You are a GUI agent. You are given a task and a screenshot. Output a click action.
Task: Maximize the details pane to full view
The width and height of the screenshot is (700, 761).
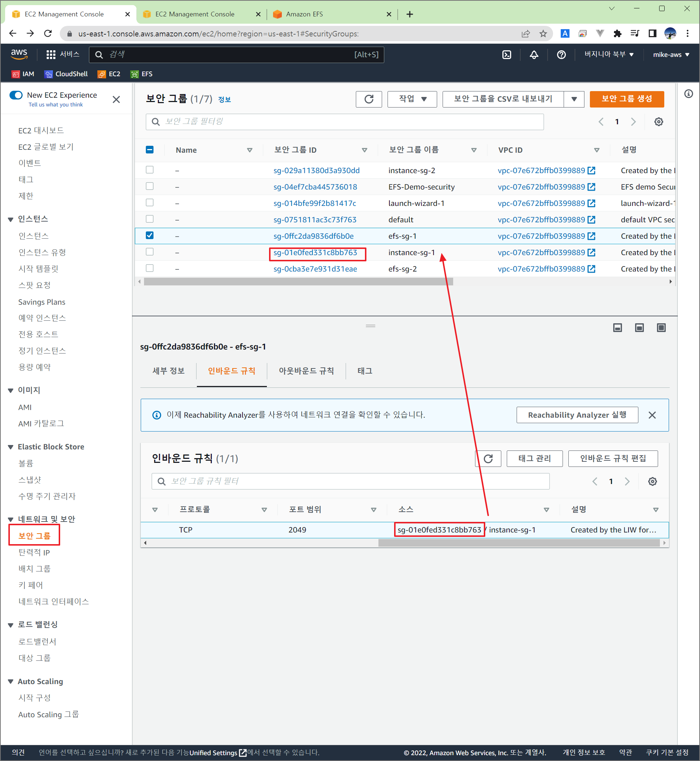(661, 328)
